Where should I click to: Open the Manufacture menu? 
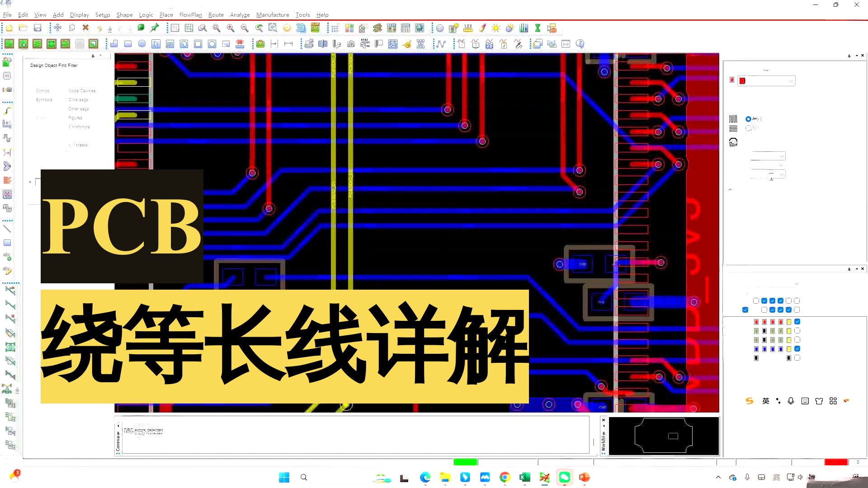273,14
